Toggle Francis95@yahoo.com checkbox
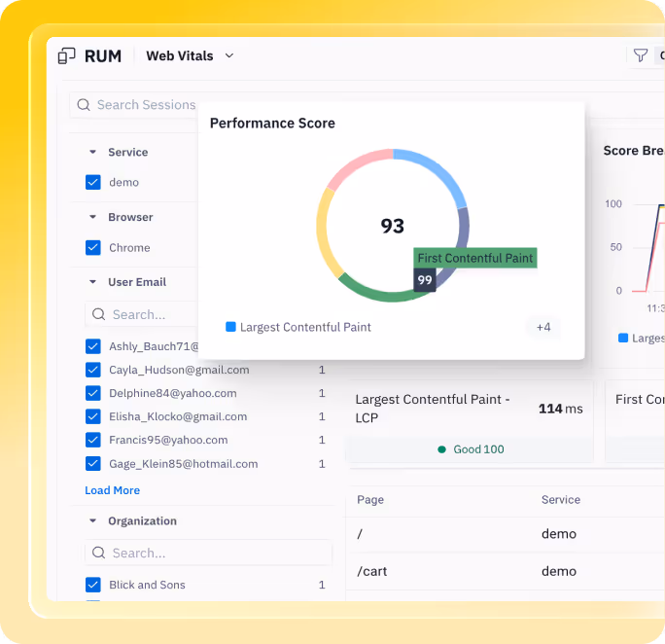Image resolution: width=665 pixels, height=644 pixels. click(93, 440)
